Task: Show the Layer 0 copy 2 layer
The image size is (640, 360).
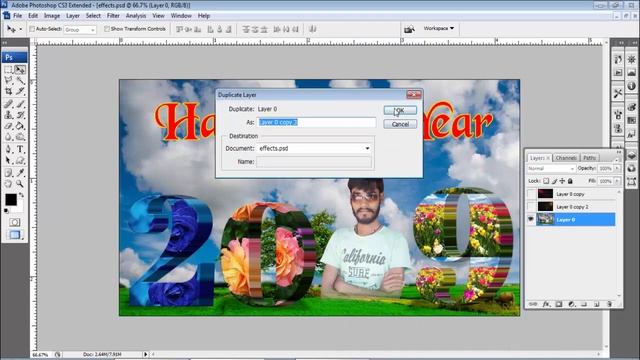Action: tap(531, 207)
